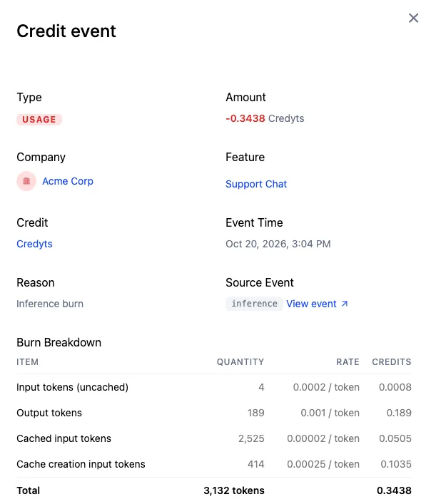
Task: Open the Support Chat feature link
Action: (255, 184)
